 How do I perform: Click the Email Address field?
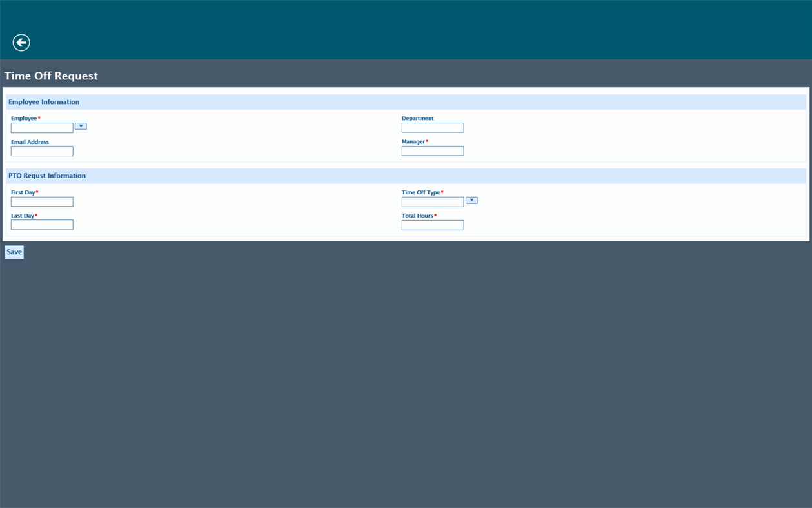41,150
